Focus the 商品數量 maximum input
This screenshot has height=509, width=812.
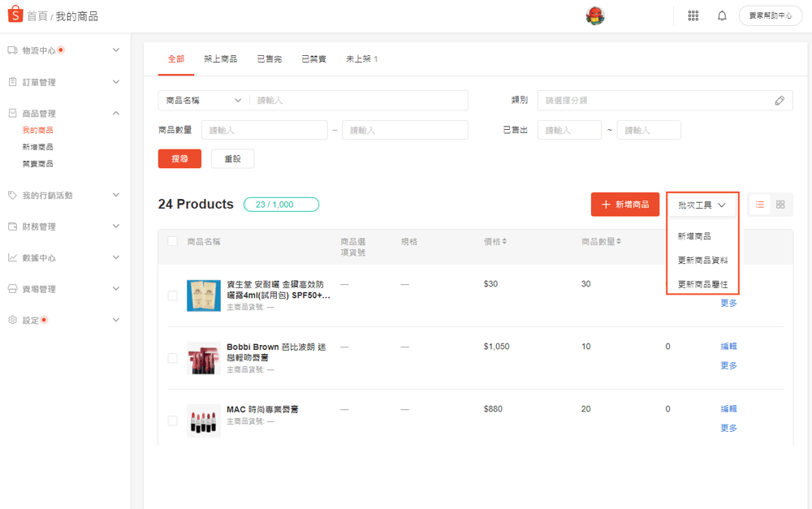405,130
